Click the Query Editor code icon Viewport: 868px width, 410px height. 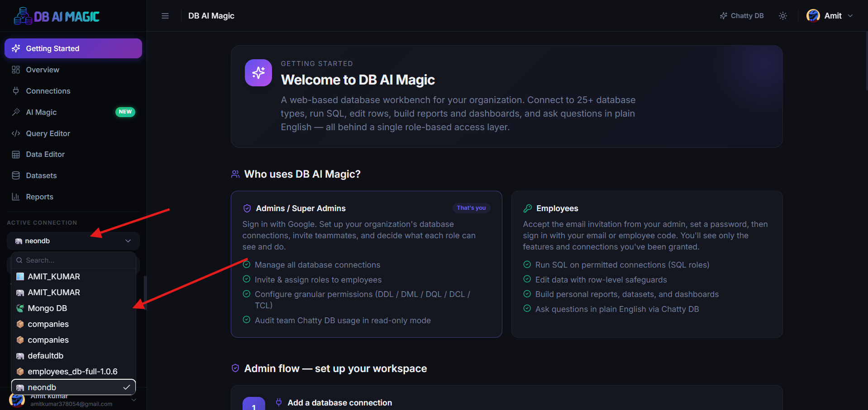point(16,133)
